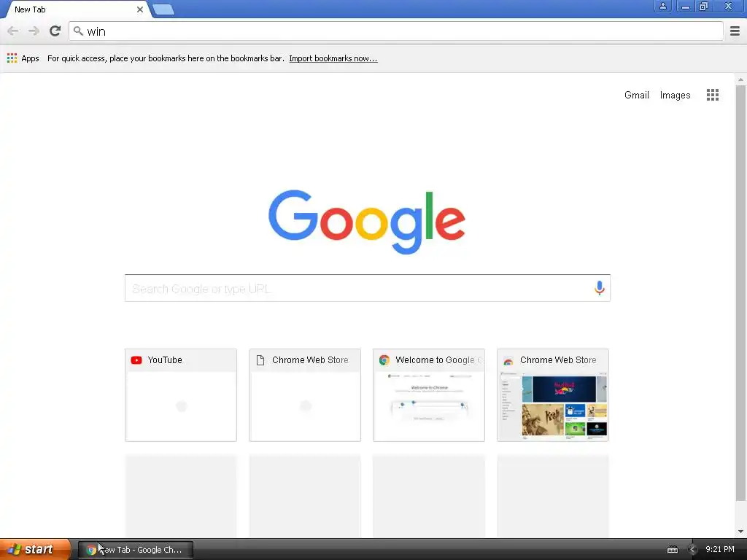Click the Welcome to Google Chrome tile favicon
Image resolution: width=747 pixels, height=560 pixels.
(384, 360)
